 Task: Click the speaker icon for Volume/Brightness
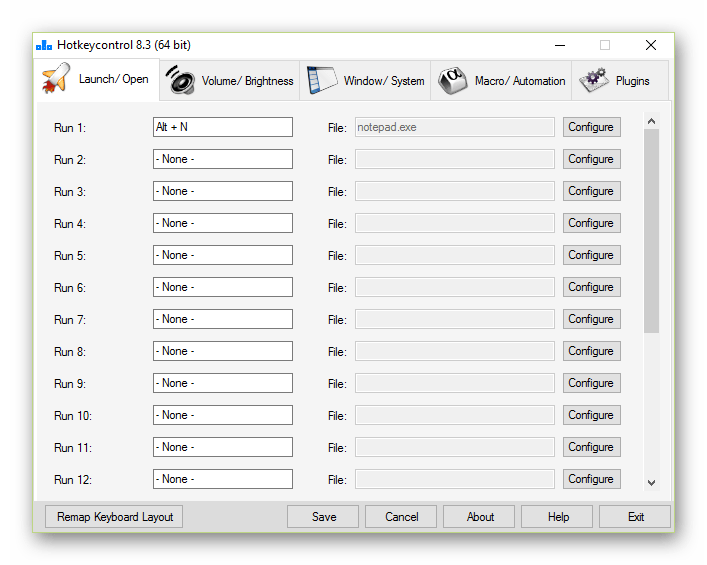(180, 80)
